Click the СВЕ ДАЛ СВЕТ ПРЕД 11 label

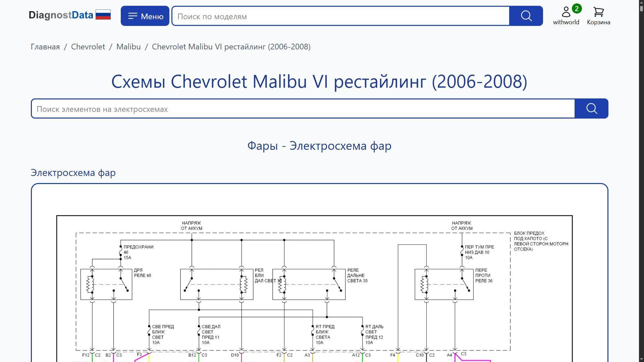[211, 334]
